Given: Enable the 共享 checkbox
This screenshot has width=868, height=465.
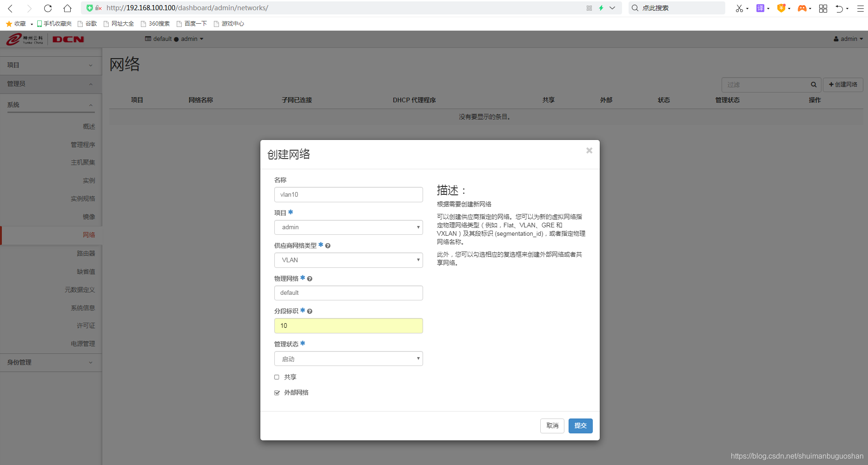Looking at the screenshot, I should [x=277, y=377].
